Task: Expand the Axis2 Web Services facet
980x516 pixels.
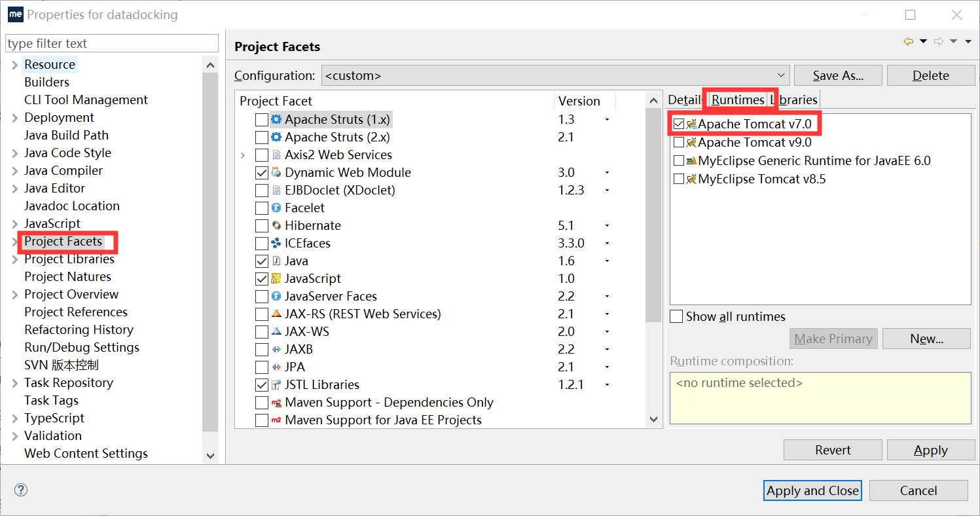Action: 243,155
